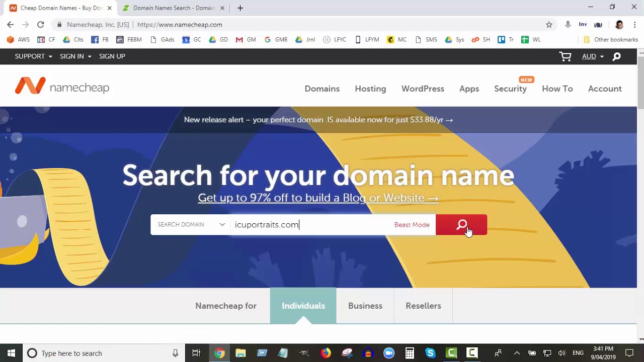This screenshot has height=362, width=644.
Task: Click the red domain search button
Action: tap(461, 225)
